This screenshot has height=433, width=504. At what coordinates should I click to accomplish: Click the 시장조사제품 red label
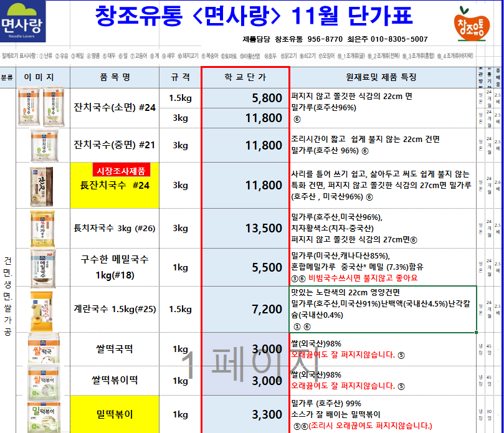121,170
